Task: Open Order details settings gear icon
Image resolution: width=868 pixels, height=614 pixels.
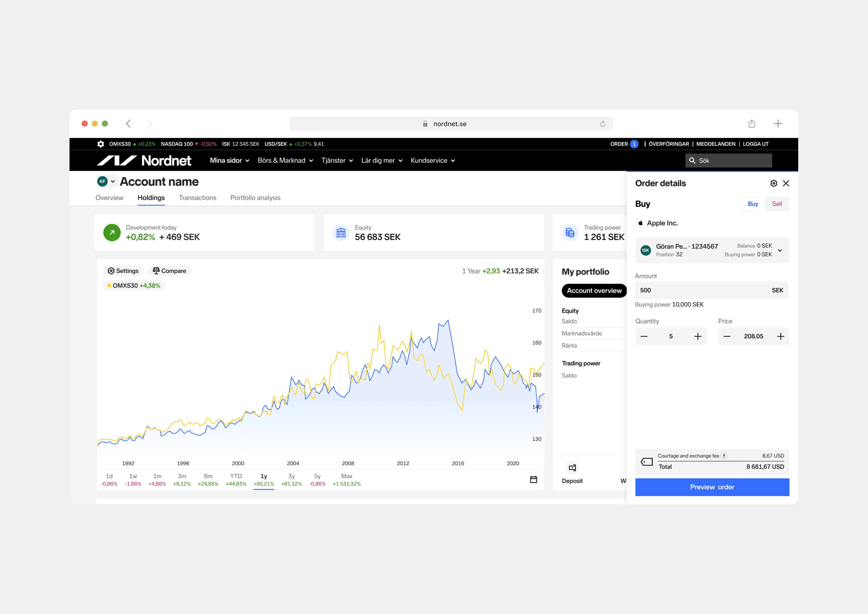Action: coord(773,183)
